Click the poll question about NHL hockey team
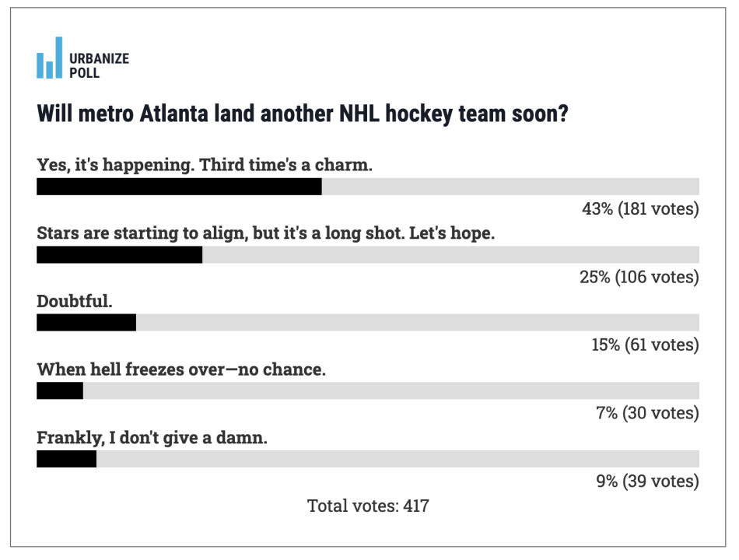Screen dimensions: 739x560 [303, 114]
